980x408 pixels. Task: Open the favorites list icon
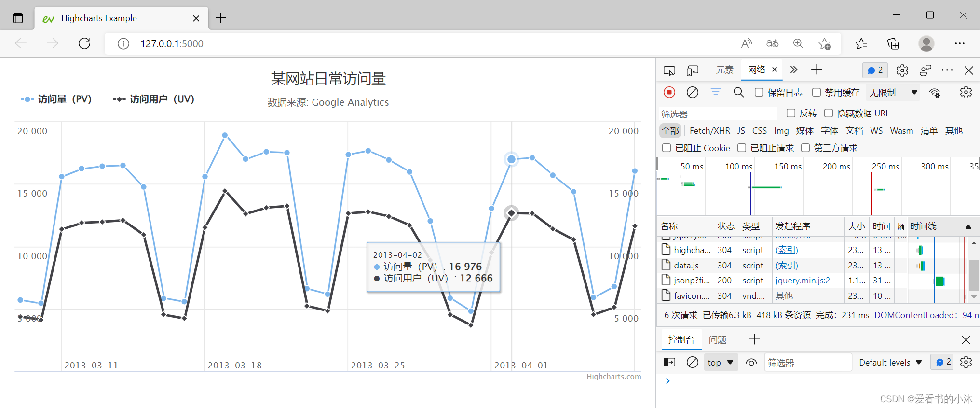[861, 44]
